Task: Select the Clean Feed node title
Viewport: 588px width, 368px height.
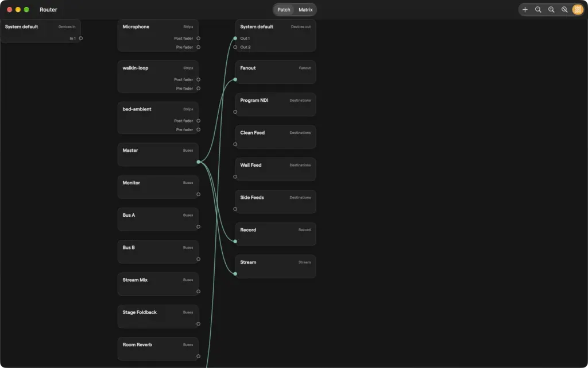Action: point(253,133)
